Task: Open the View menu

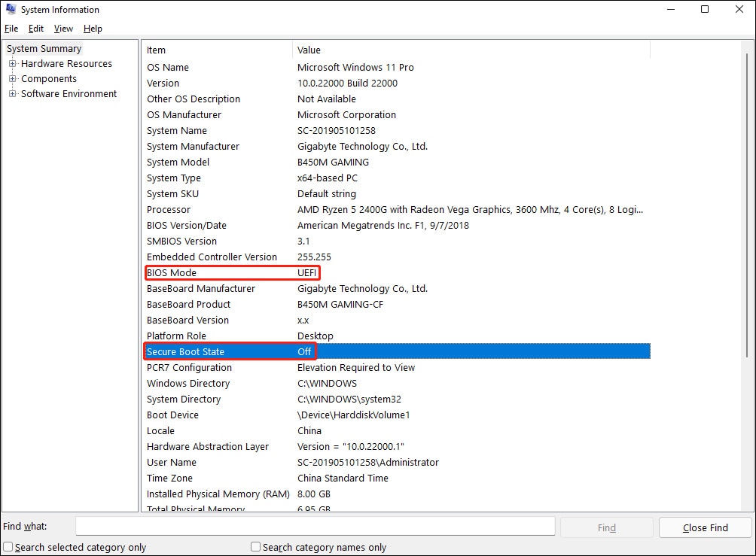Action: coord(63,29)
